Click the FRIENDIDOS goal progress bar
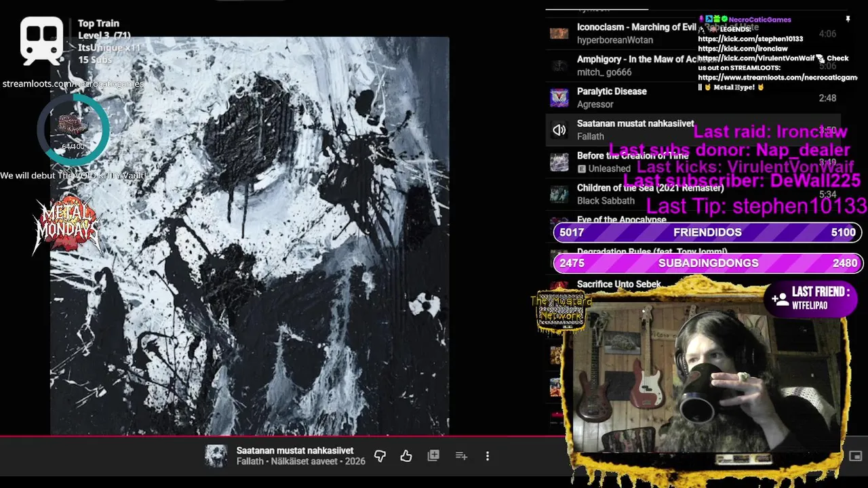Image resolution: width=868 pixels, height=488 pixels. point(708,232)
